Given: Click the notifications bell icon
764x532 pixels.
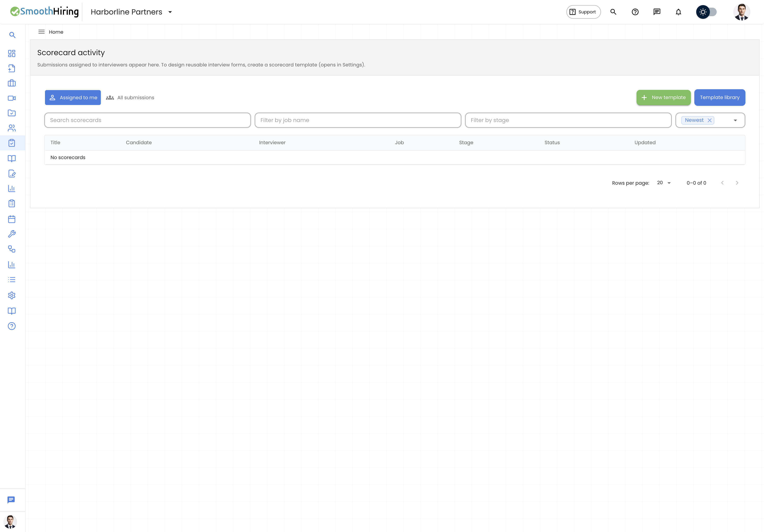Looking at the screenshot, I should 678,12.
